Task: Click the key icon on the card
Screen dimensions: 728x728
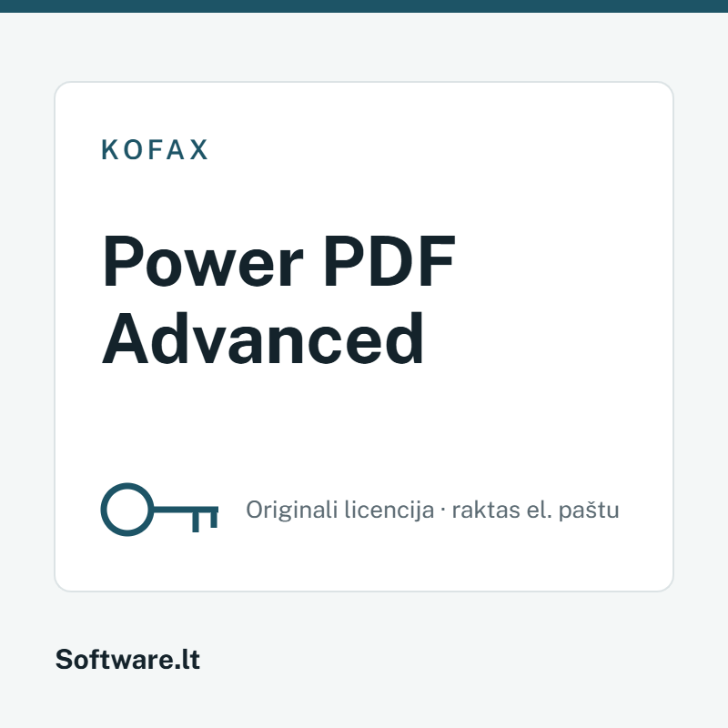Action: click(x=159, y=510)
